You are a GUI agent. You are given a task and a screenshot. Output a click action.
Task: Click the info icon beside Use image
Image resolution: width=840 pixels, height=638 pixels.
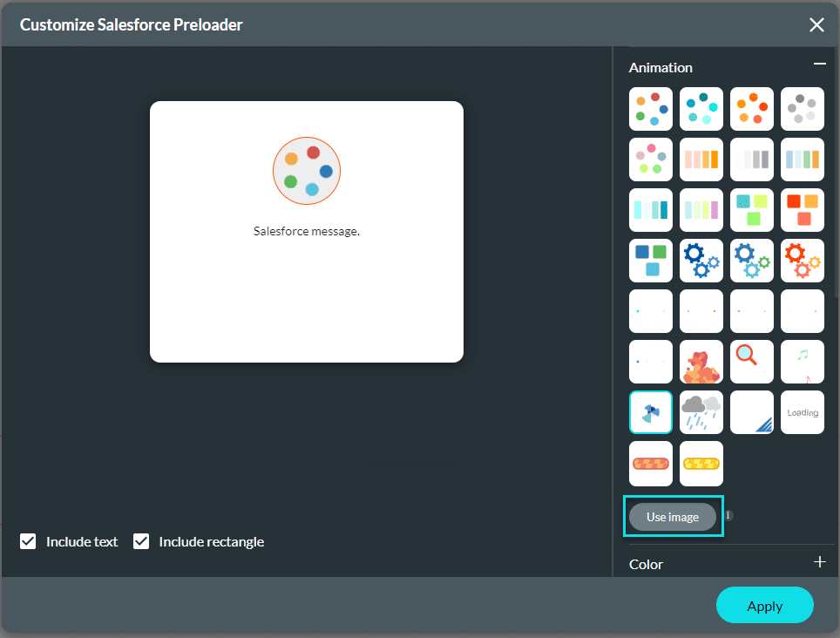(729, 515)
